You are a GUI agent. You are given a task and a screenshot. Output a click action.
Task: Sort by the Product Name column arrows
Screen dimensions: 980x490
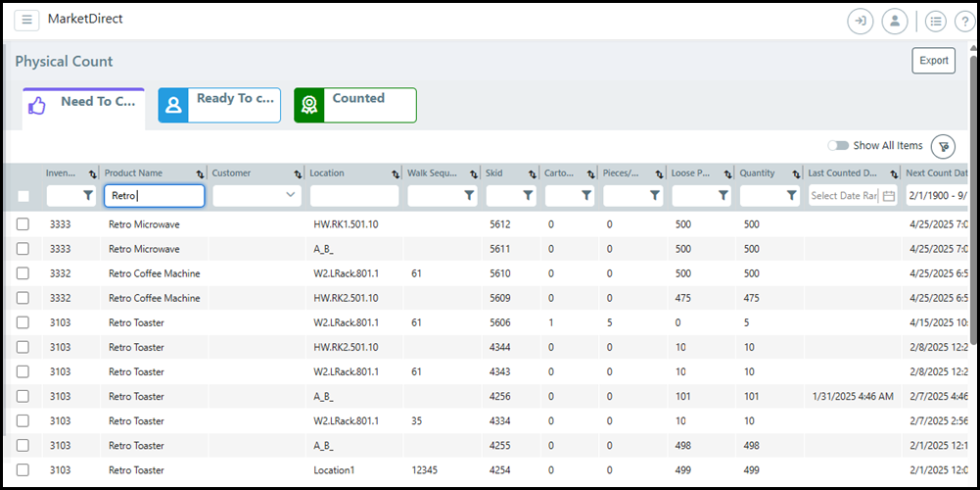[x=200, y=173]
